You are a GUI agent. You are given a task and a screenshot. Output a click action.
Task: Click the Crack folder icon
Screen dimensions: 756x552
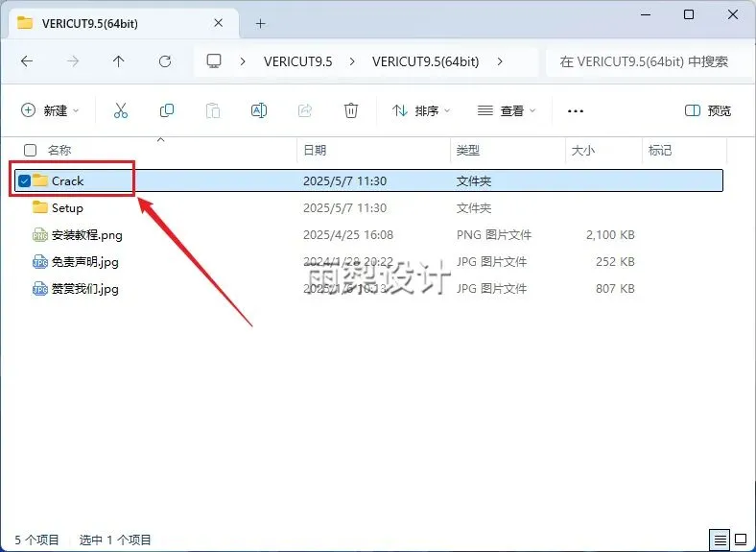40,180
